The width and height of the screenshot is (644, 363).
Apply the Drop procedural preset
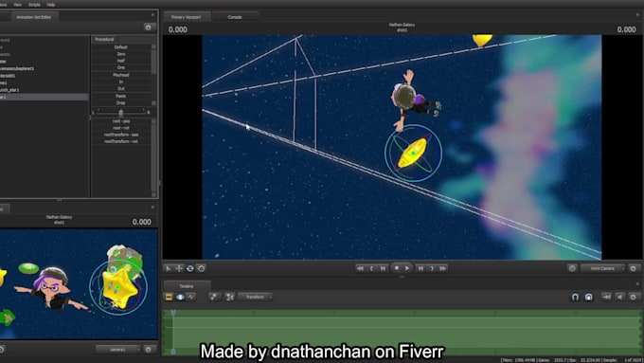click(x=121, y=102)
